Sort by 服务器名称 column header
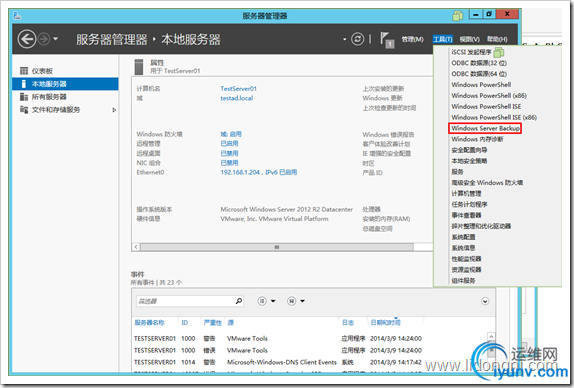The width and height of the screenshot is (574, 388). (149, 322)
